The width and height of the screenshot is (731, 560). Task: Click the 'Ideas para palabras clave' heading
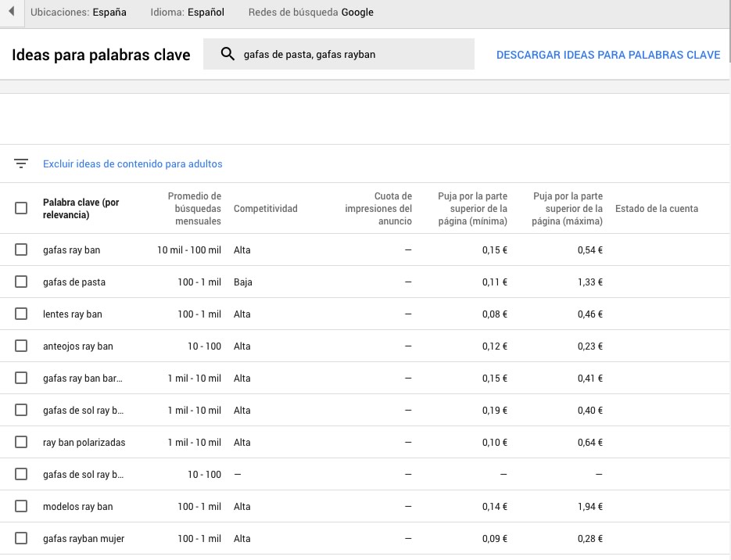click(x=101, y=55)
